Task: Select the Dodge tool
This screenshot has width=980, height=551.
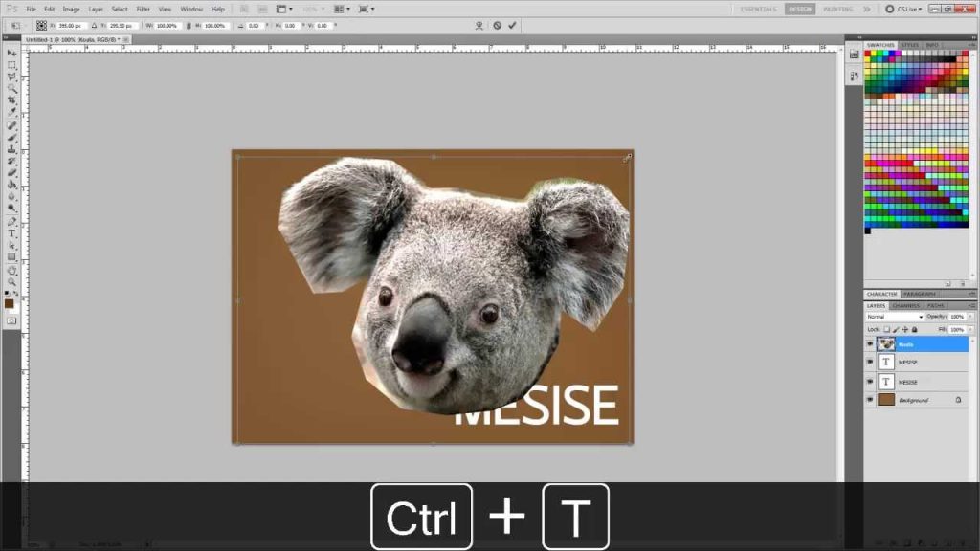Action: pyautogui.click(x=11, y=209)
